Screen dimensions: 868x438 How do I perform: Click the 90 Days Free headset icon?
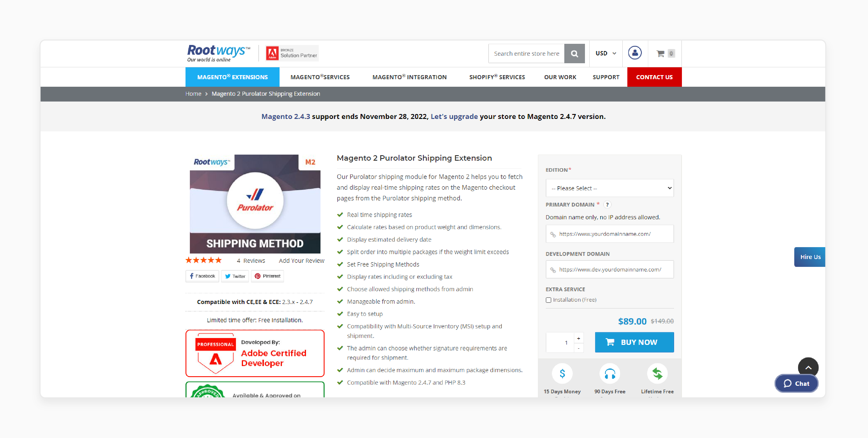click(x=610, y=373)
